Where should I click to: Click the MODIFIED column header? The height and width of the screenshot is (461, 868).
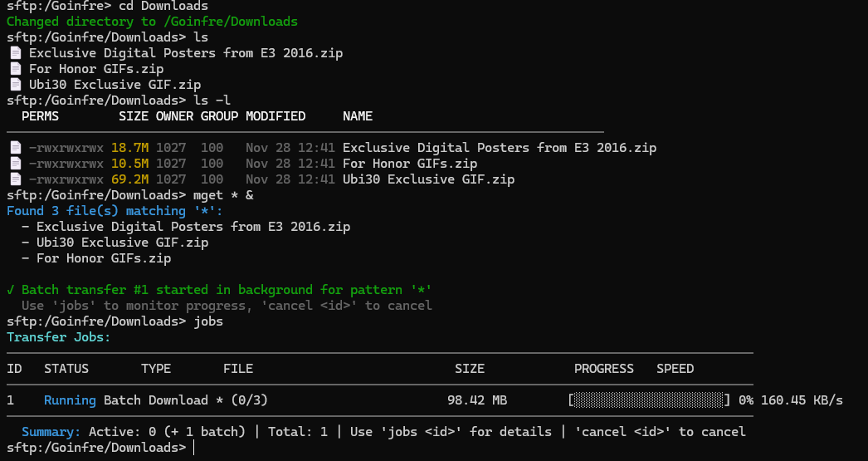276,116
